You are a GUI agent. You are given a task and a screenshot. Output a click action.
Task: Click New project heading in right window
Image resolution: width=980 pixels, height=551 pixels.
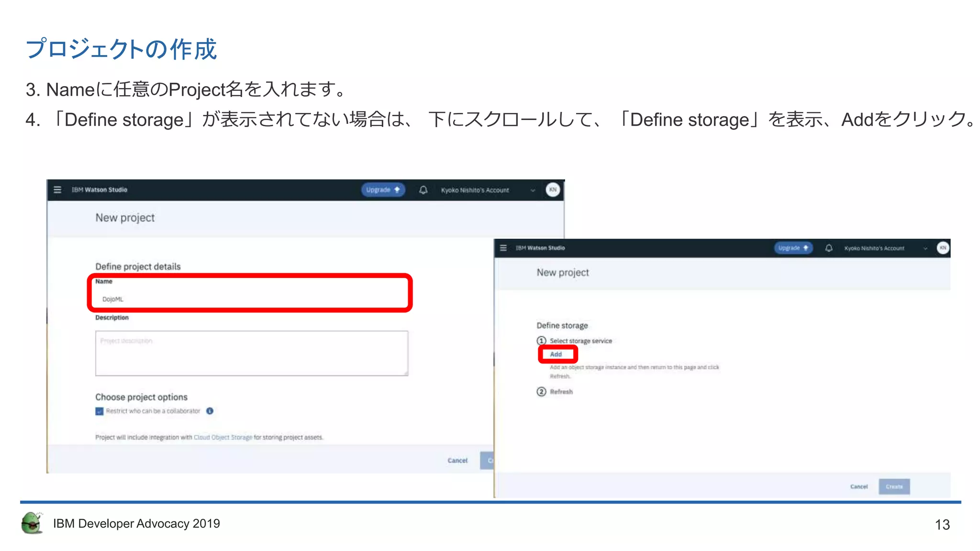563,273
